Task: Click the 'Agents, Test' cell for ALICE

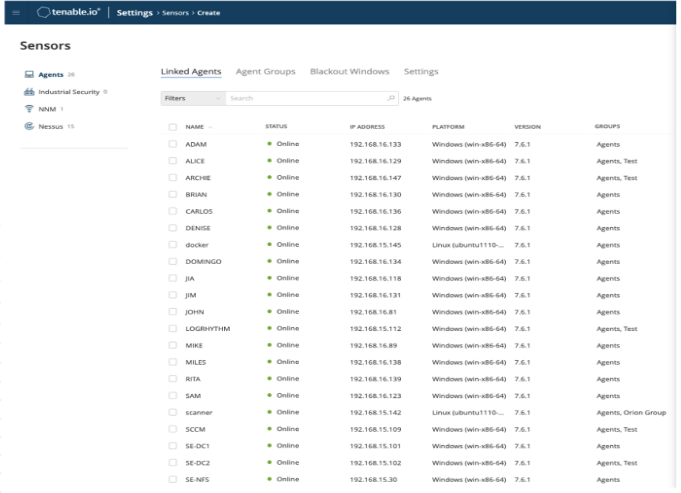Action: 617,161
